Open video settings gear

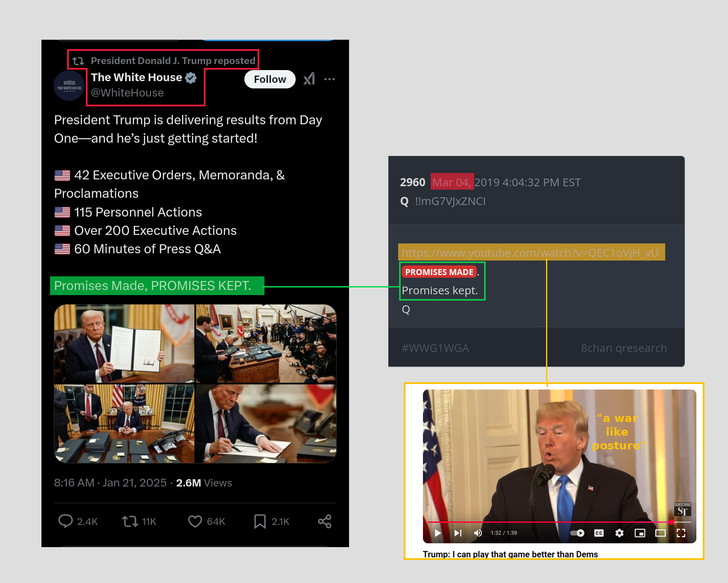619,533
